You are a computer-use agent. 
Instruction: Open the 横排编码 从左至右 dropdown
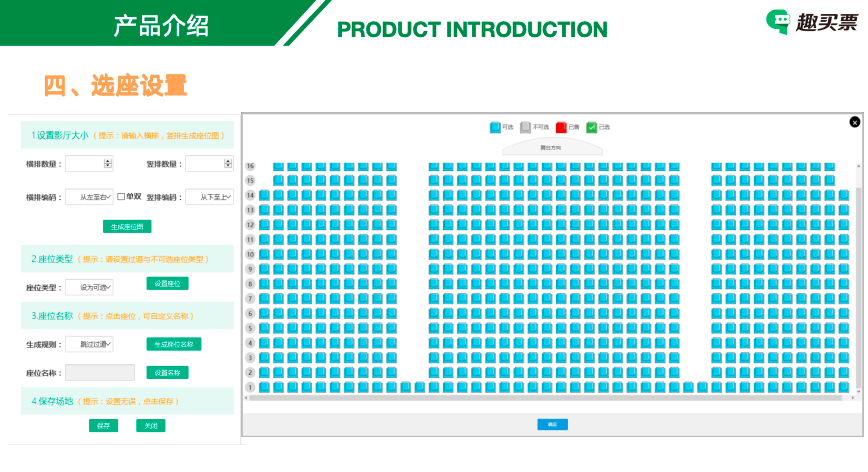(89, 197)
